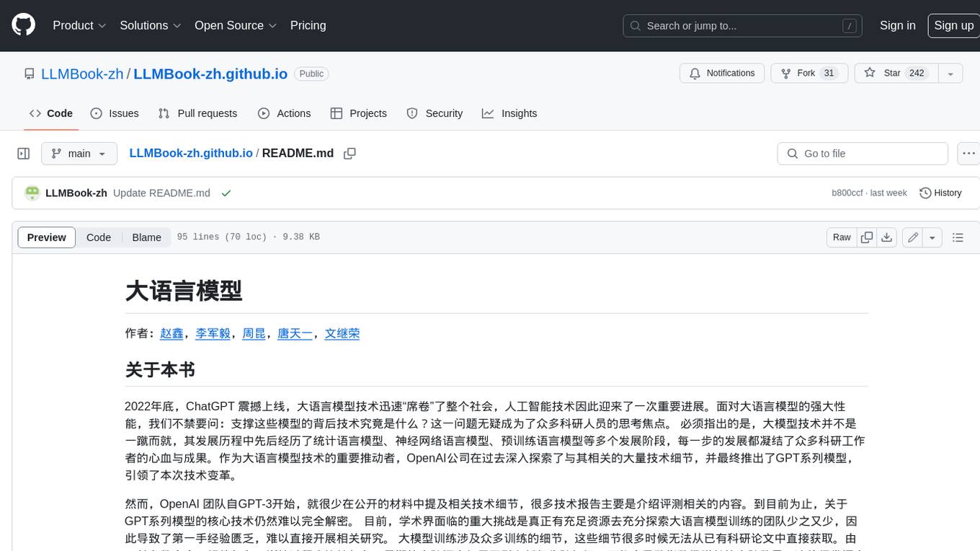Copy raw file contents

867,237
